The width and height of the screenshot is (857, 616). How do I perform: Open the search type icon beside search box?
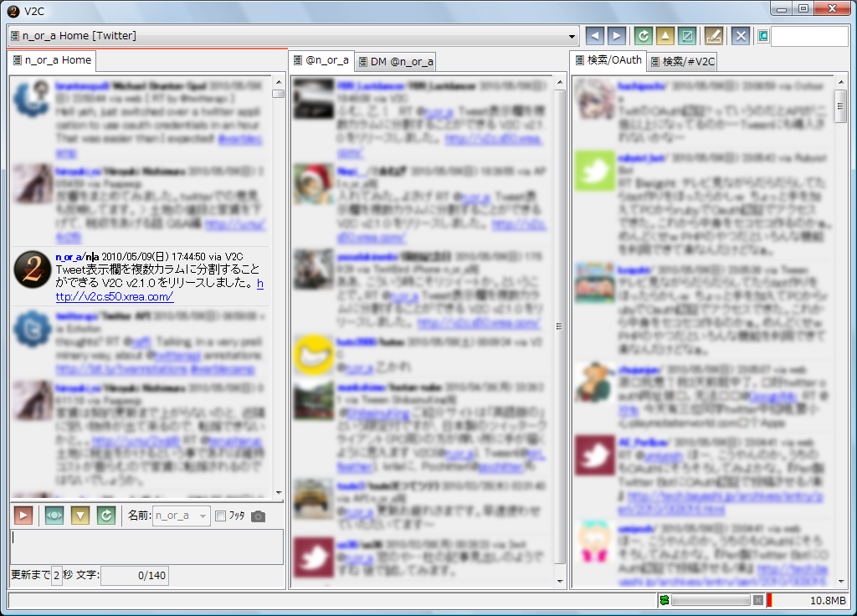(x=762, y=36)
